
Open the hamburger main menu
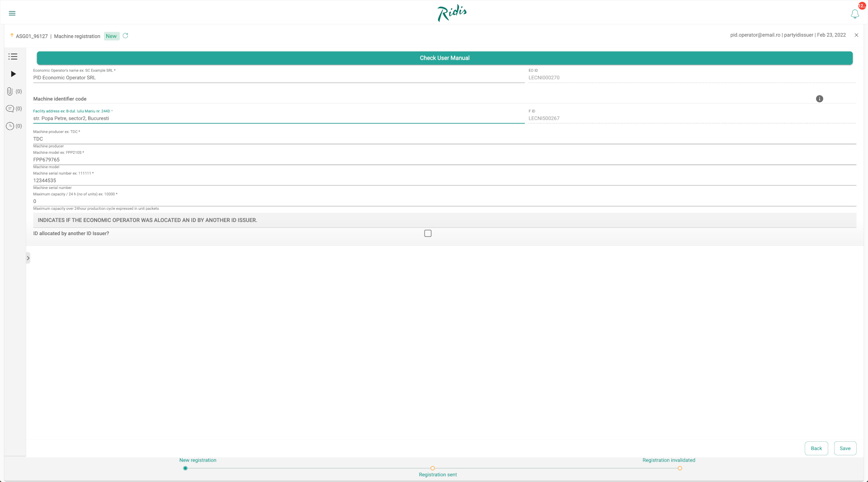coord(12,13)
